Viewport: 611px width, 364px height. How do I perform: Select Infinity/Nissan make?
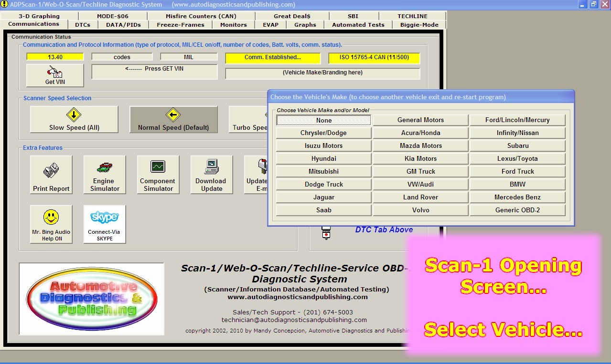[x=518, y=133]
